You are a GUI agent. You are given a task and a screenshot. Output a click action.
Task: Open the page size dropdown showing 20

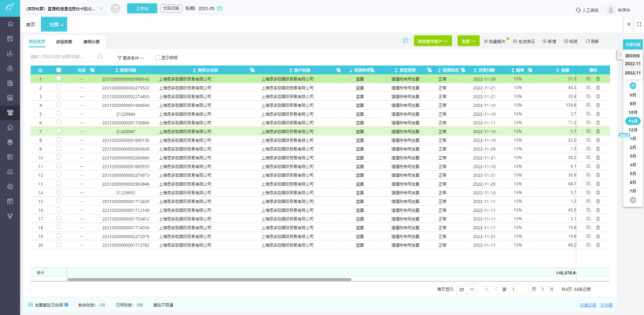point(466,290)
